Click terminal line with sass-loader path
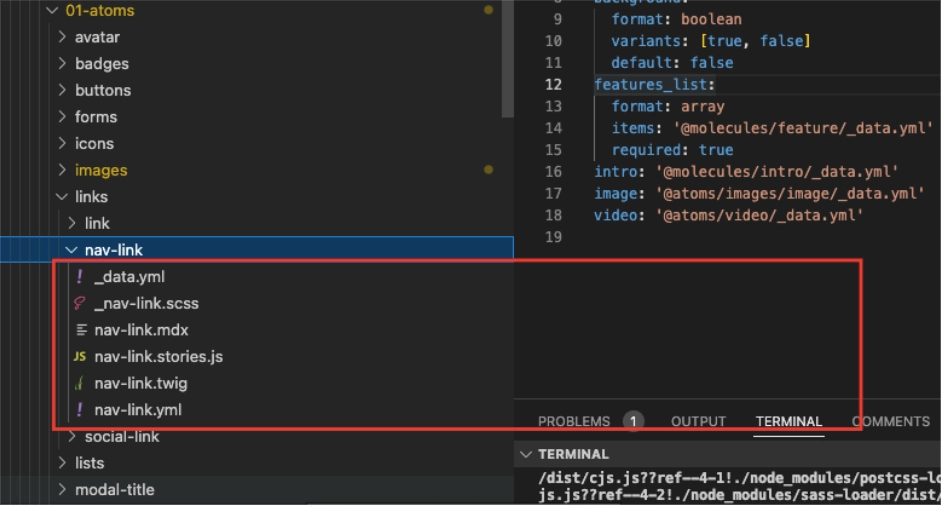The image size is (942, 506). (x=740, y=495)
